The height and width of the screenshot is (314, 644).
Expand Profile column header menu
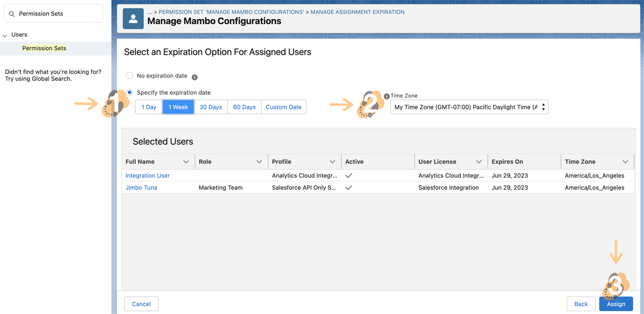[x=332, y=162]
